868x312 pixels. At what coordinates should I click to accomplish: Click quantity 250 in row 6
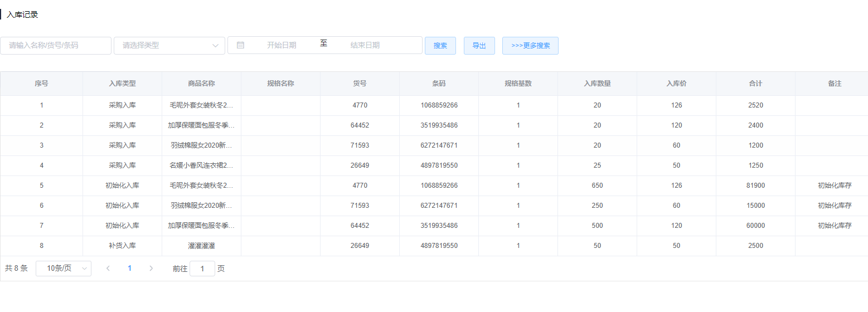tap(598, 206)
